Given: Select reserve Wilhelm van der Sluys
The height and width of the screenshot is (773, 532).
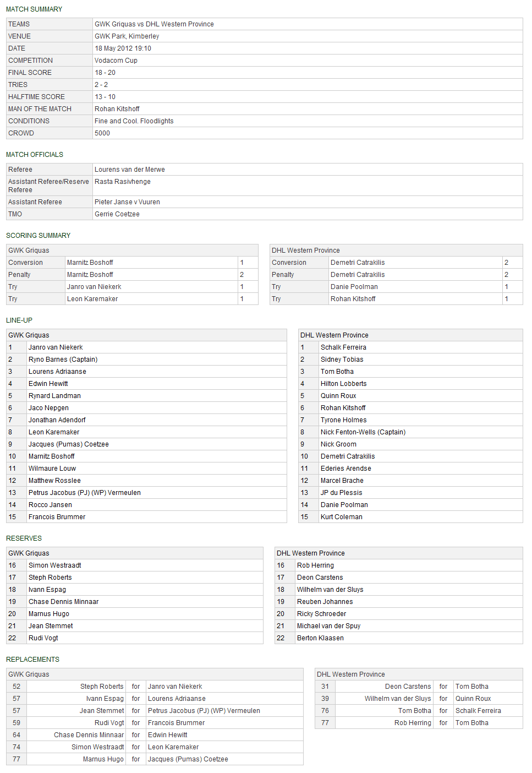Looking at the screenshot, I should pyautogui.click(x=330, y=590).
